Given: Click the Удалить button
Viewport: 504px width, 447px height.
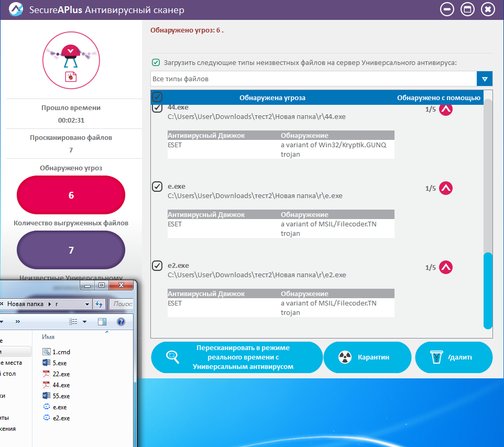Looking at the screenshot, I should point(454,357).
